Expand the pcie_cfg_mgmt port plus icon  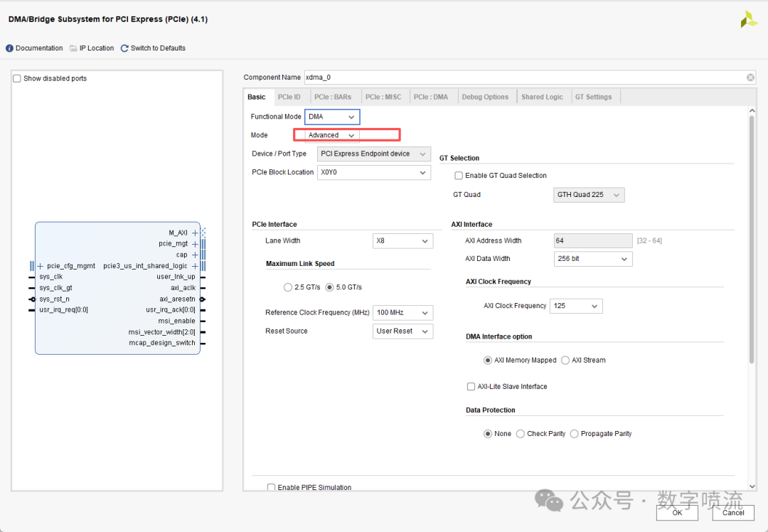[x=41, y=266]
